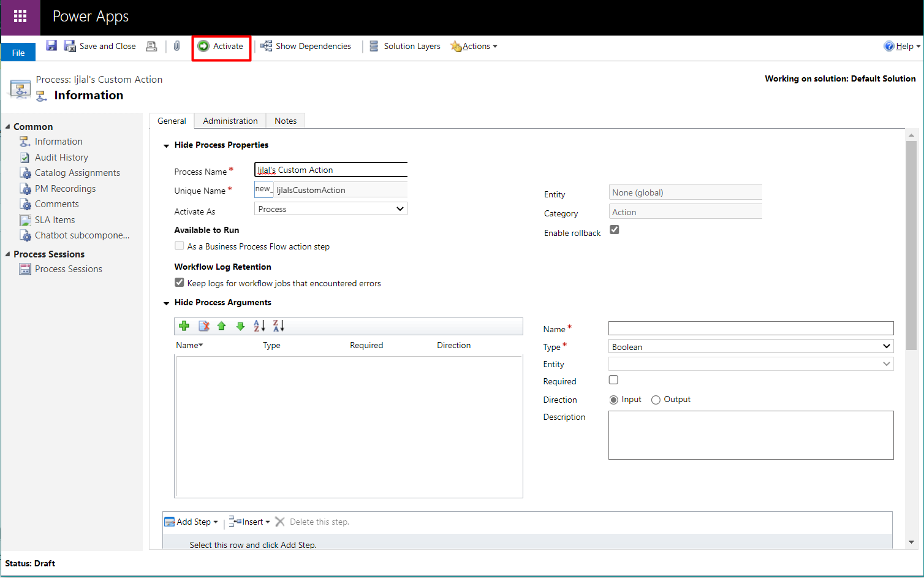Switch to the Administration tab

tap(230, 121)
